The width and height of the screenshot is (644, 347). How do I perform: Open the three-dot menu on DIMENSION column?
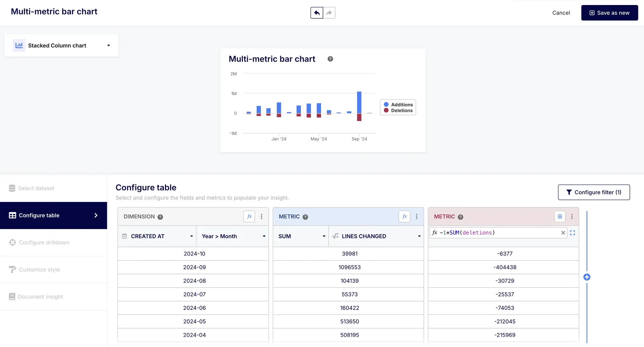point(262,216)
